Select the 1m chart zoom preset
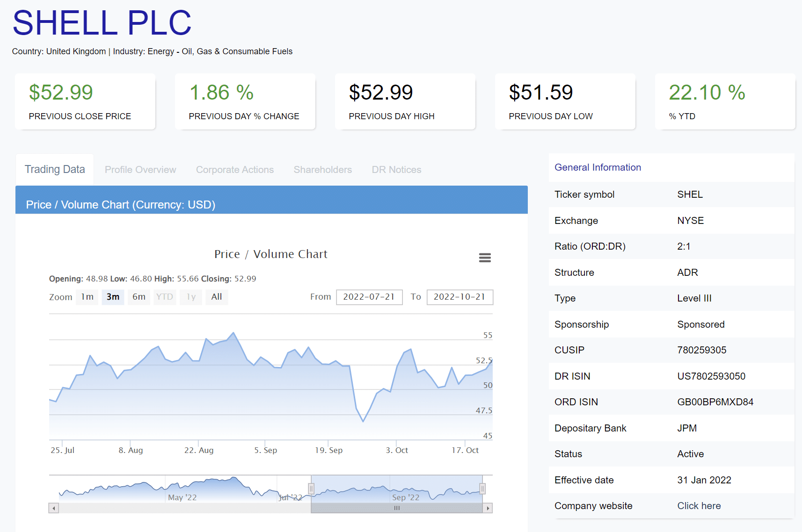This screenshot has width=802, height=532. (x=87, y=297)
